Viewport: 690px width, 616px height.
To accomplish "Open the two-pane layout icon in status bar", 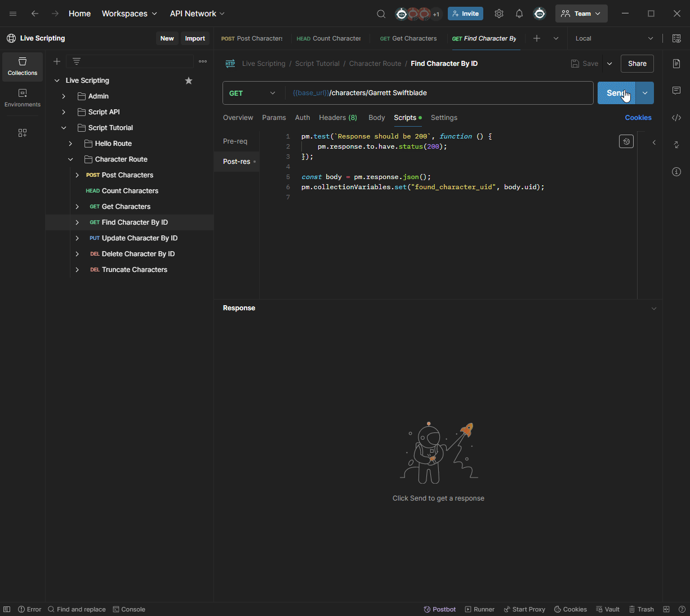I will pos(666,609).
